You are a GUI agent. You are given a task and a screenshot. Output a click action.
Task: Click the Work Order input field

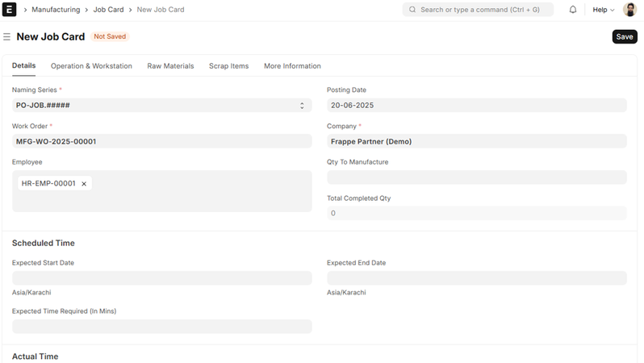click(x=161, y=141)
